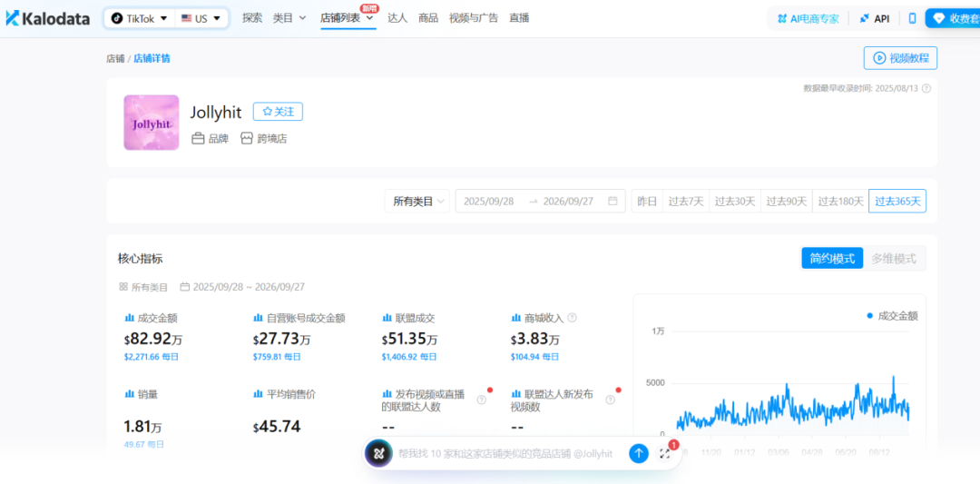Click the Kalodata logo
This screenshot has height=484, width=980.
tap(47, 18)
